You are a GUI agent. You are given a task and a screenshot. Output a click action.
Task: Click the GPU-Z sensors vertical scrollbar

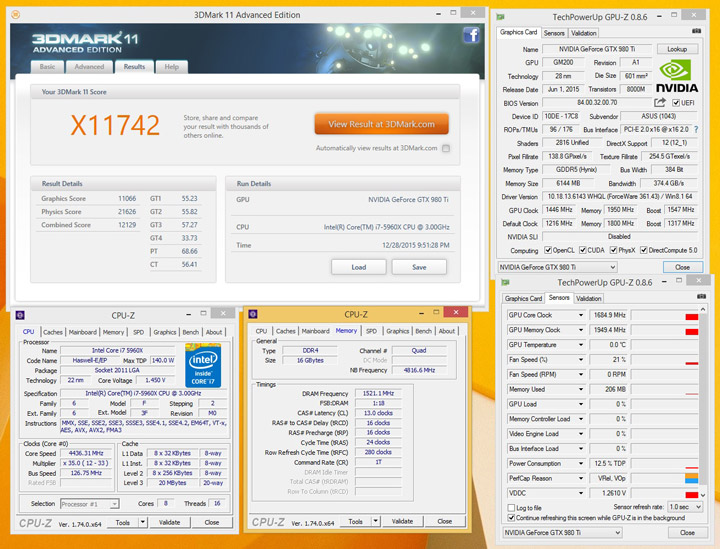pyautogui.click(x=703, y=403)
